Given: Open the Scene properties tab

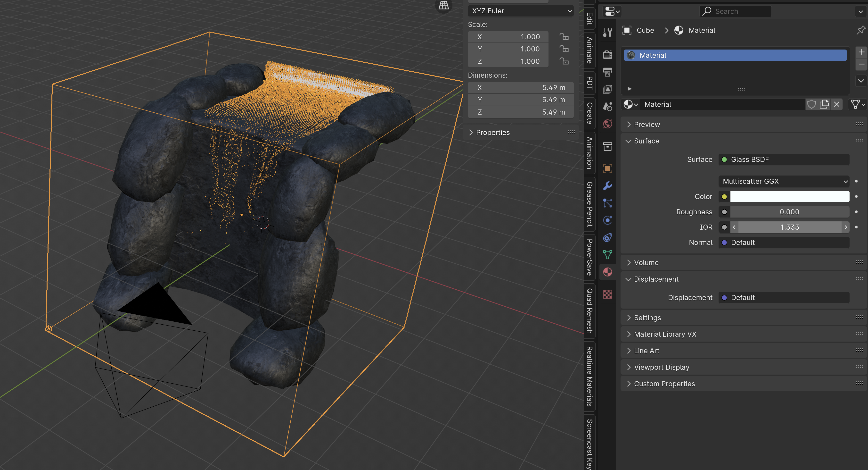Looking at the screenshot, I should 607,107.
